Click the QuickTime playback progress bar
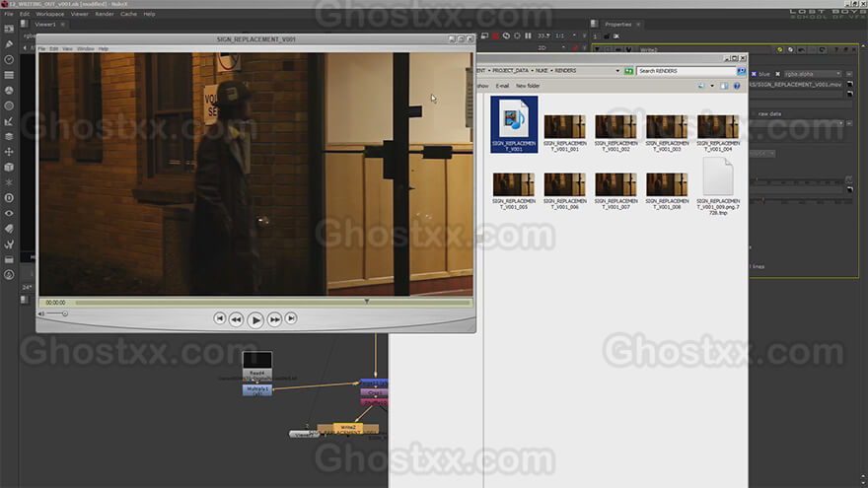The image size is (868, 488). 273,303
